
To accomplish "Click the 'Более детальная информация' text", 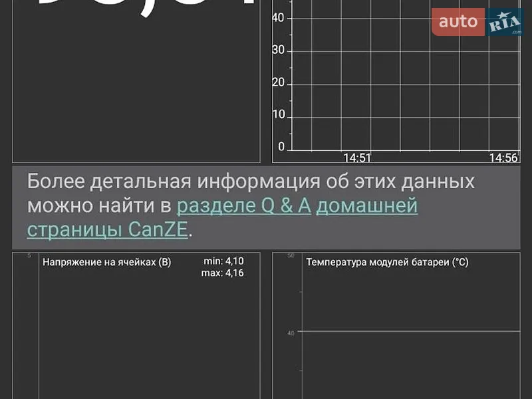I will tap(174, 181).
